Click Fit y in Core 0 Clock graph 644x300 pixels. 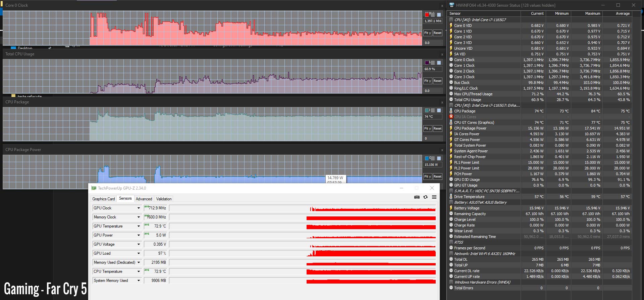pos(427,33)
